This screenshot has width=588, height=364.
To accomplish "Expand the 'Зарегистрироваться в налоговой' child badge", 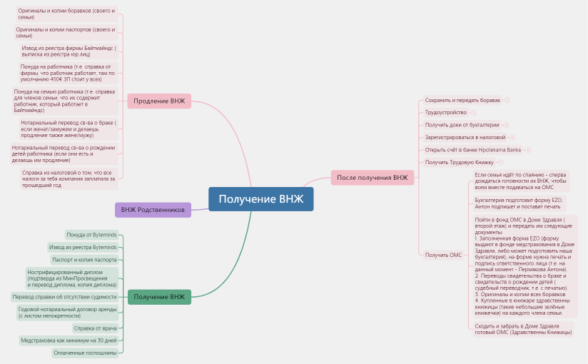I will tap(512, 137).
